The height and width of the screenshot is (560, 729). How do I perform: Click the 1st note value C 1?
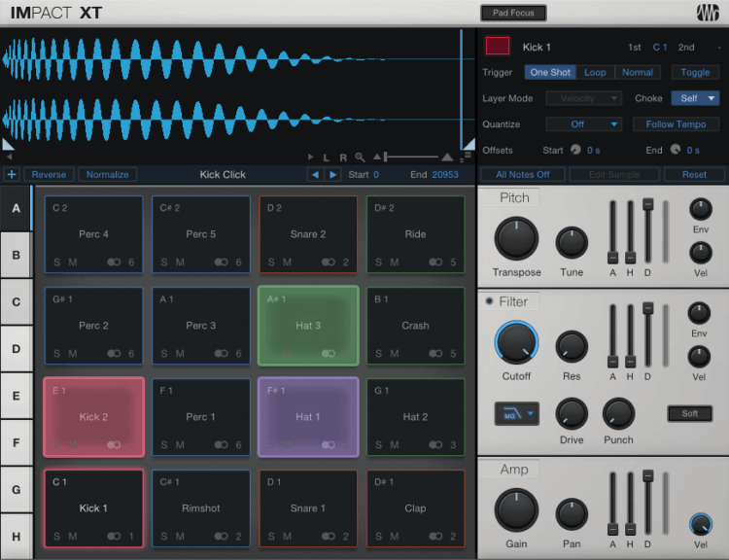coord(660,47)
